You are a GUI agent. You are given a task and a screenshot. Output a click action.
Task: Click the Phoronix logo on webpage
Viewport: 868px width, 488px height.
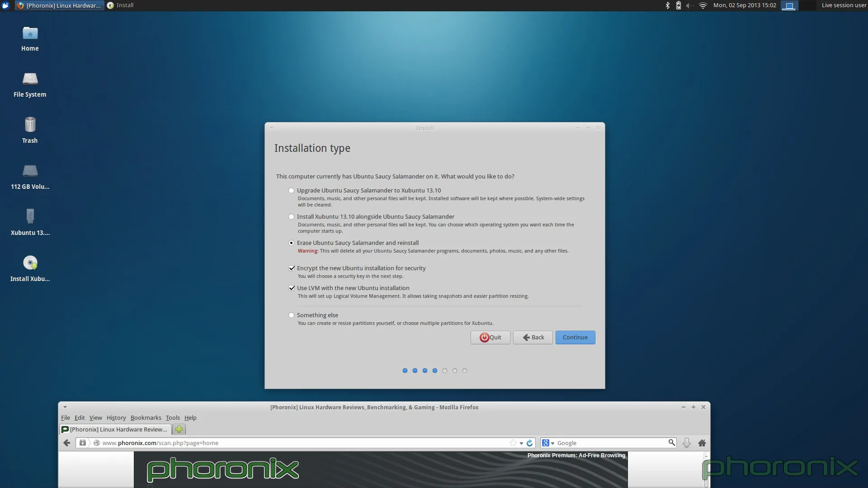tap(223, 469)
